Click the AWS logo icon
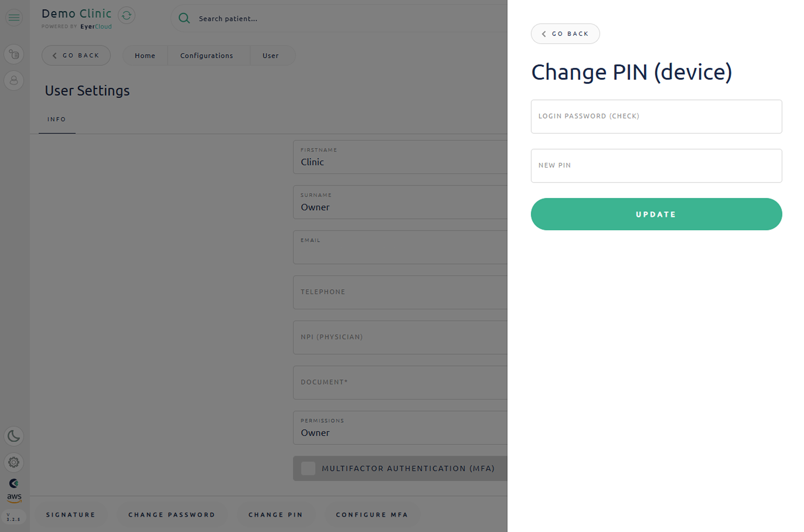Screen dimensions: 804x532 tap(14, 497)
